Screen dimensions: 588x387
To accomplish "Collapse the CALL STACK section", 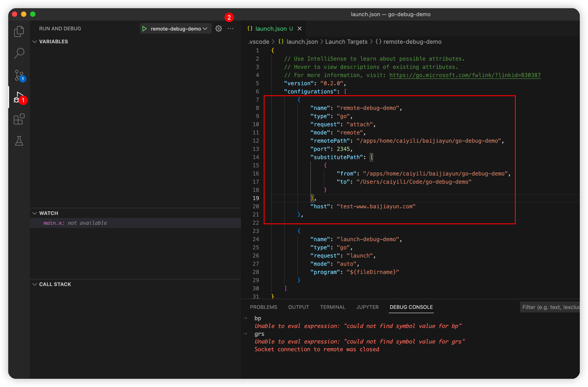I will pos(35,284).
